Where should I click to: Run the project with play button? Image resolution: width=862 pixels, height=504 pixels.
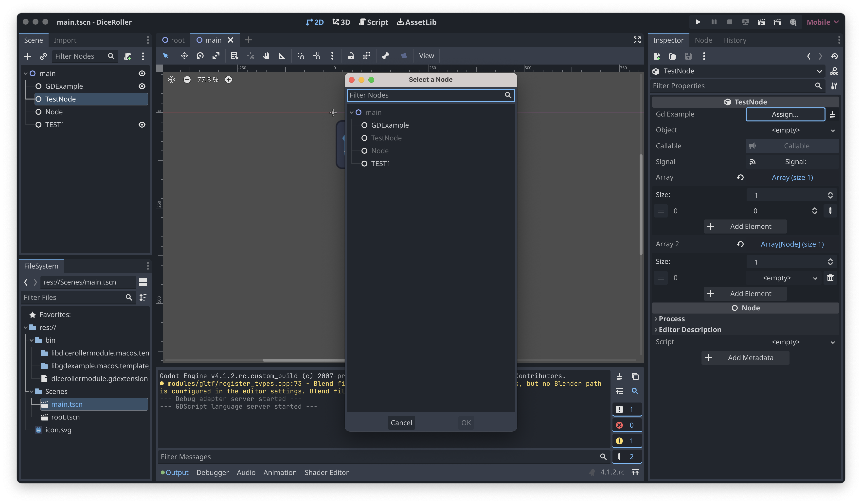pyautogui.click(x=698, y=22)
